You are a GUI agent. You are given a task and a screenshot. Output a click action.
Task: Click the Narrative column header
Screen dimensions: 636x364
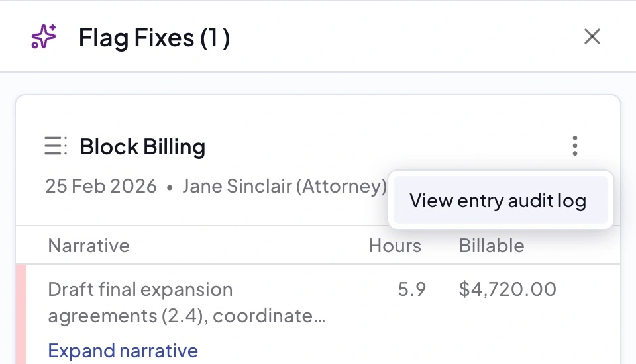89,246
